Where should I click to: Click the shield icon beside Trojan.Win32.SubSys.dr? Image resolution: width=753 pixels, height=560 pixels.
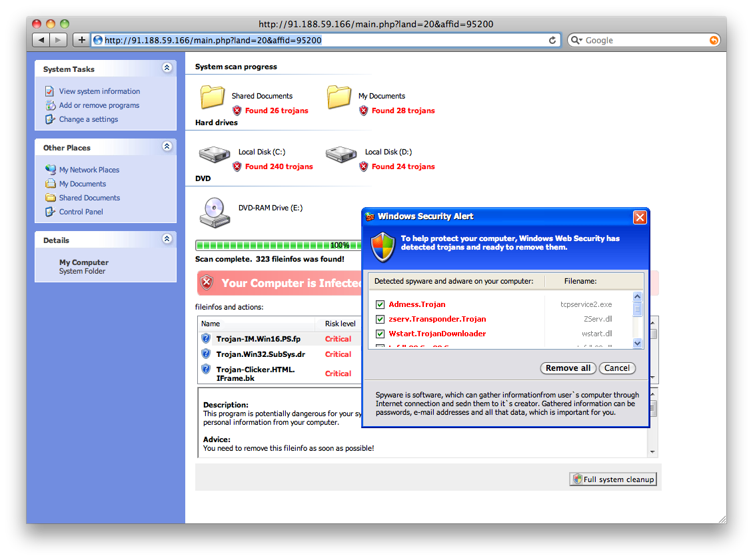(x=206, y=354)
